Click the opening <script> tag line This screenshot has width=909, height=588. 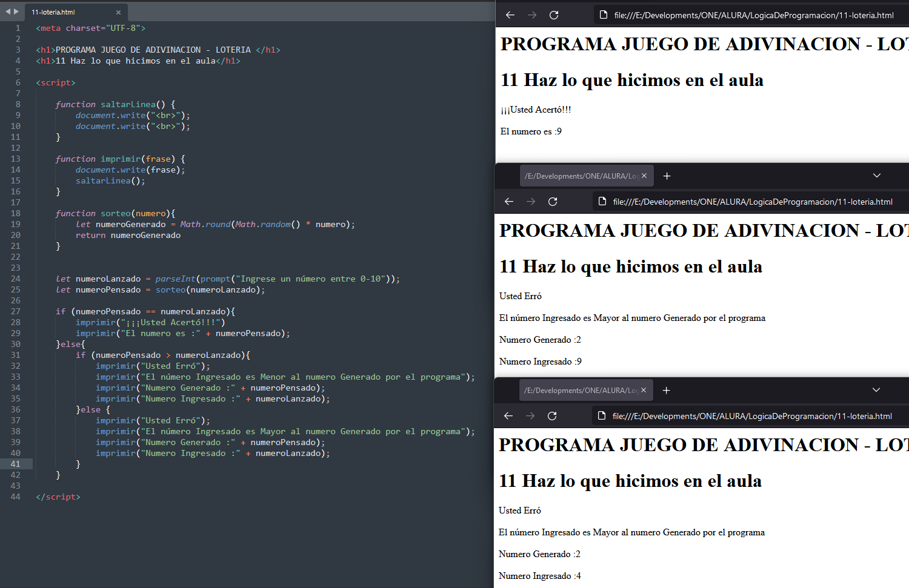55,82
